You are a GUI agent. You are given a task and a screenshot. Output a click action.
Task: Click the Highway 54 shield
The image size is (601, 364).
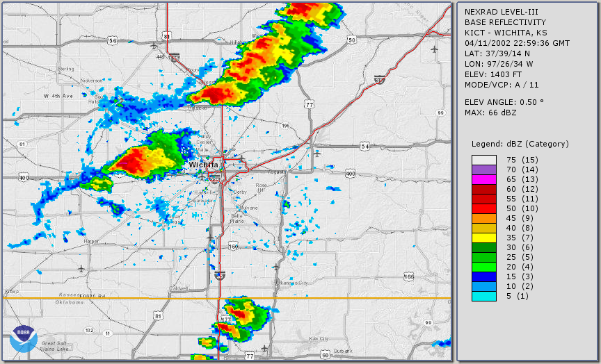pos(365,146)
